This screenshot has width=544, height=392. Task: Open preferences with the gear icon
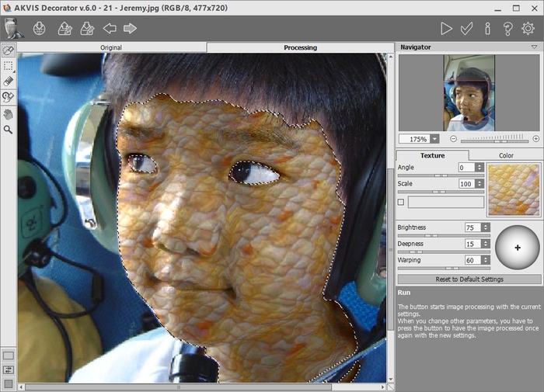click(528, 29)
